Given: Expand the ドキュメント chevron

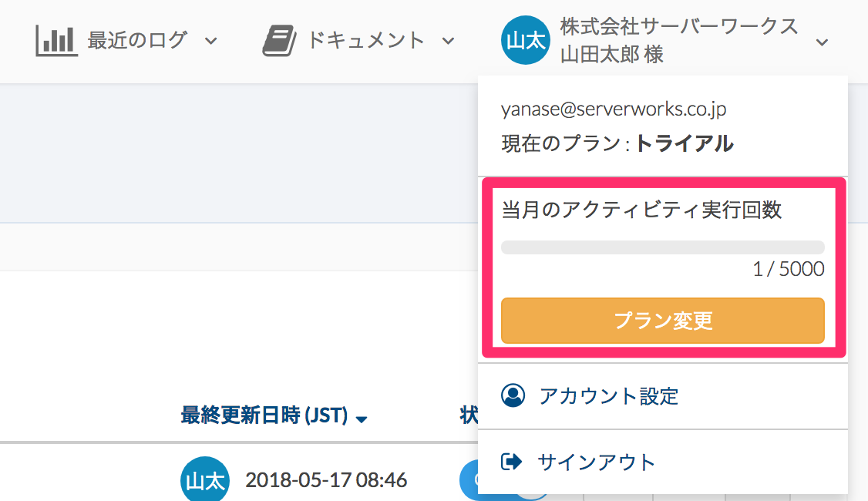Looking at the screenshot, I should point(449,41).
